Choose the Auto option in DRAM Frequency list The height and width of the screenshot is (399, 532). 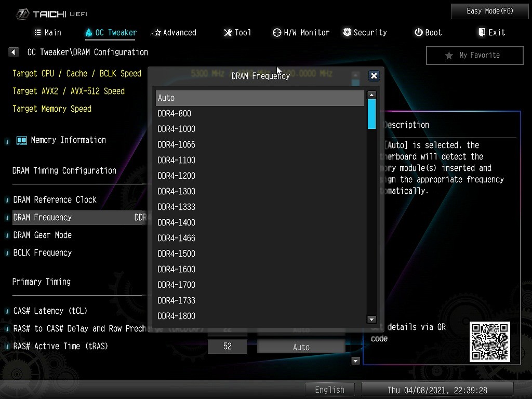point(259,98)
